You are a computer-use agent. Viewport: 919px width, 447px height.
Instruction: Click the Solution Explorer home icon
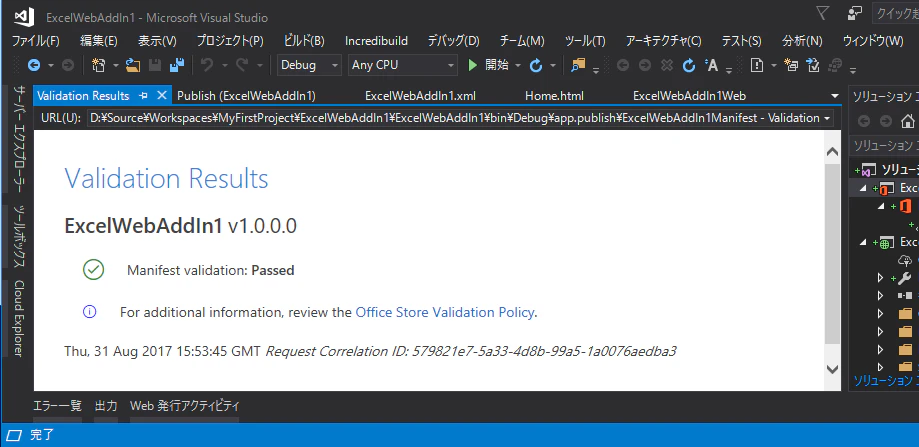pos(908,121)
